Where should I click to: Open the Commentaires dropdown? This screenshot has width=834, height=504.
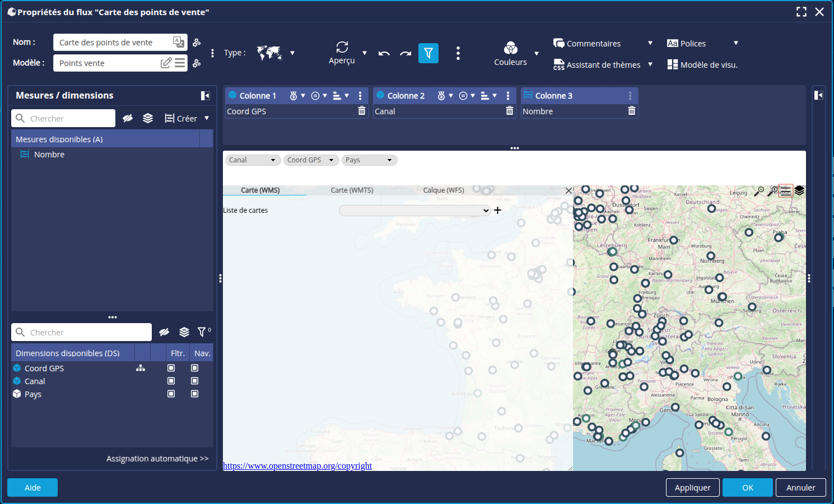(650, 43)
